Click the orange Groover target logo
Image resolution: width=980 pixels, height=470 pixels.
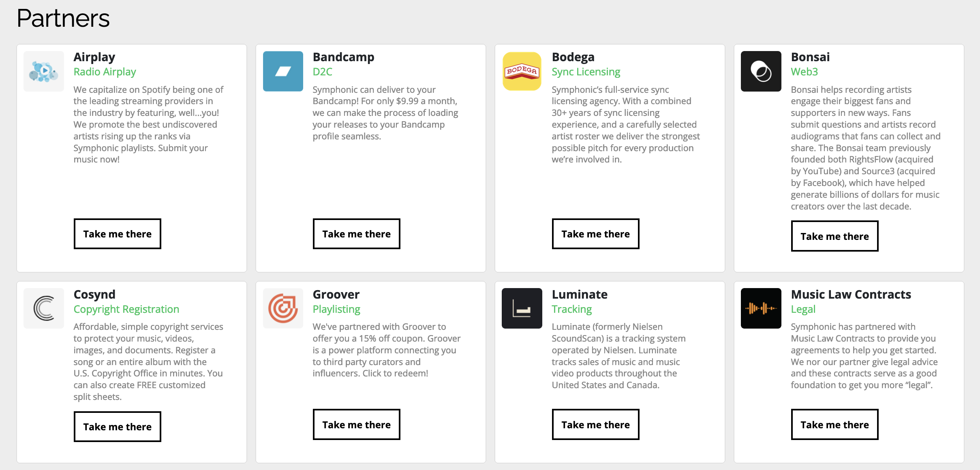coord(283,308)
